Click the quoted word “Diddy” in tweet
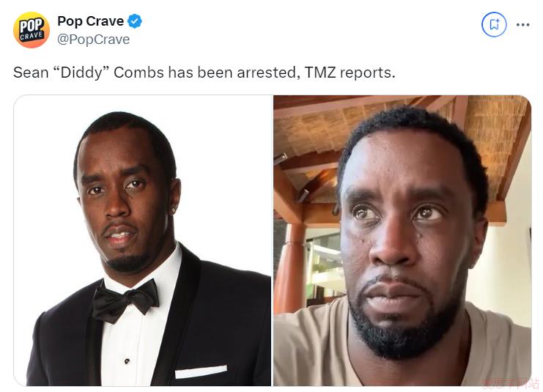 [81, 73]
